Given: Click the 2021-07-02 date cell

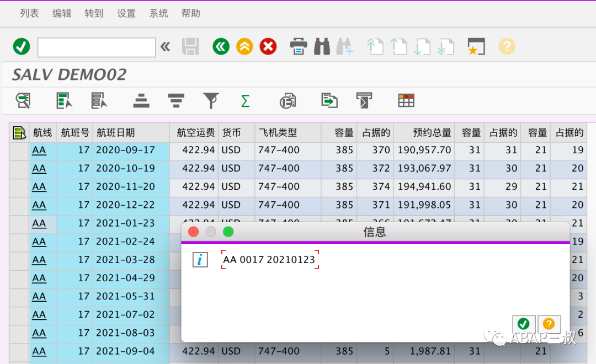Looking at the screenshot, I should click(131, 315).
